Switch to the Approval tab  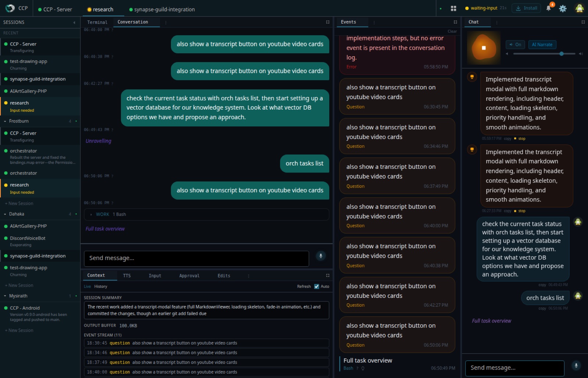tap(189, 275)
